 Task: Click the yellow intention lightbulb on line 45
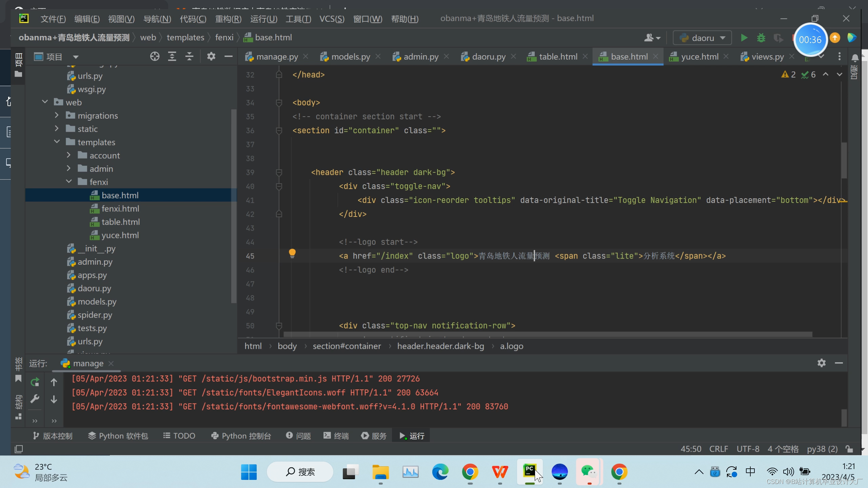(x=292, y=253)
